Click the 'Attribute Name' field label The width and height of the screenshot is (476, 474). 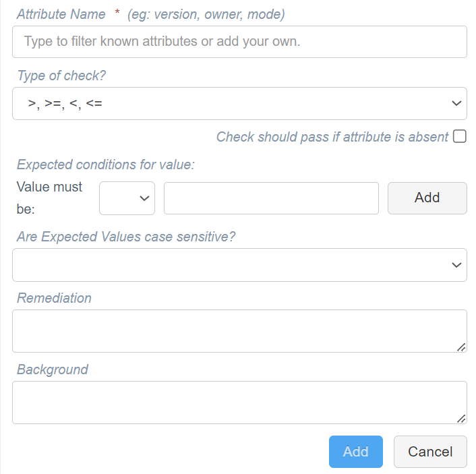pos(61,14)
